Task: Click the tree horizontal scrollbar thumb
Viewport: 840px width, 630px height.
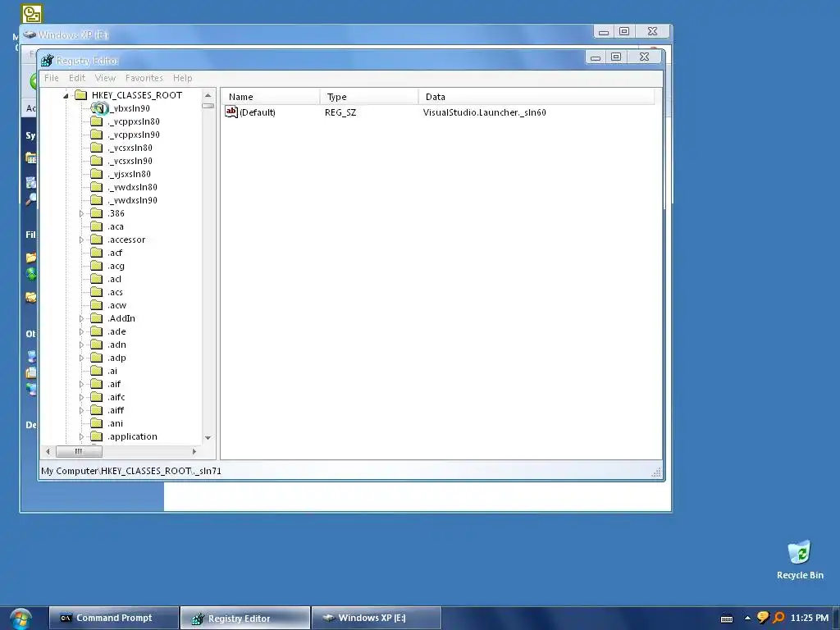Action: click(x=79, y=452)
